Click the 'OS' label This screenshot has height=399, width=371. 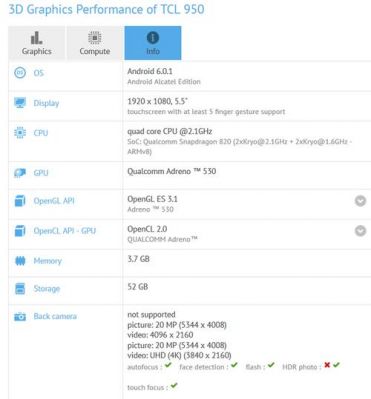coord(39,73)
